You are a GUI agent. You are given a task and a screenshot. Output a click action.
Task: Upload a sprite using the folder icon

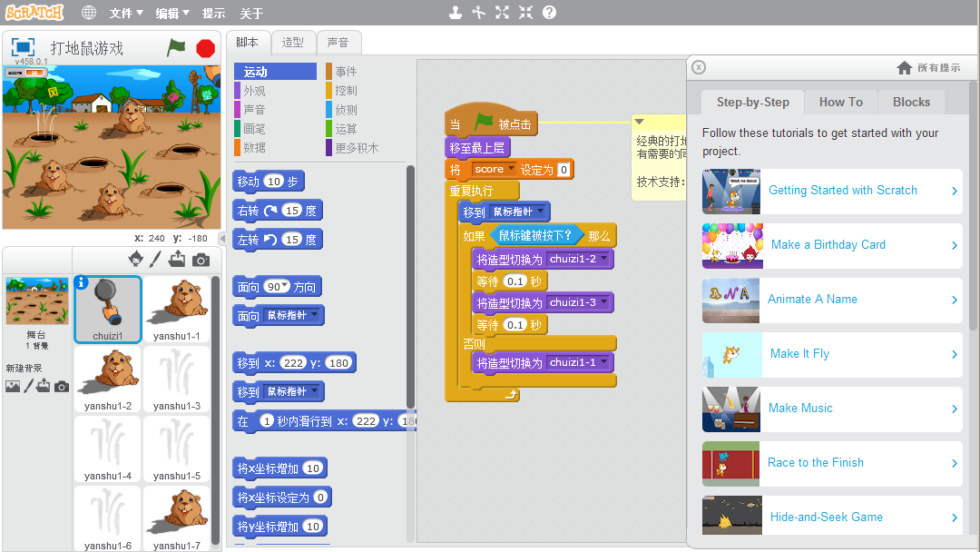point(176,261)
